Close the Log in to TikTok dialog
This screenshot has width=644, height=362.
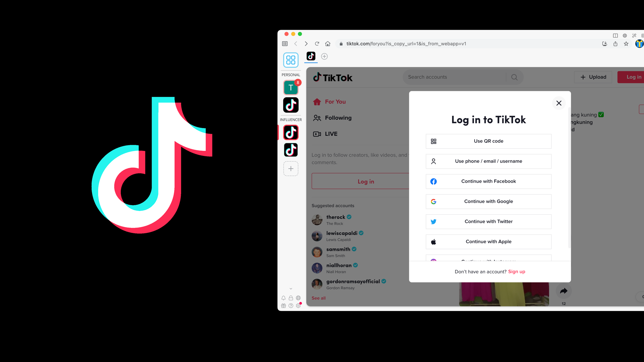pyautogui.click(x=558, y=103)
